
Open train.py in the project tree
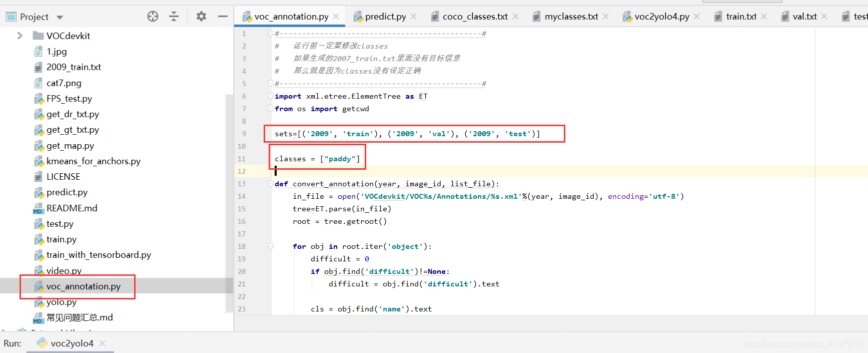(61, 239)
